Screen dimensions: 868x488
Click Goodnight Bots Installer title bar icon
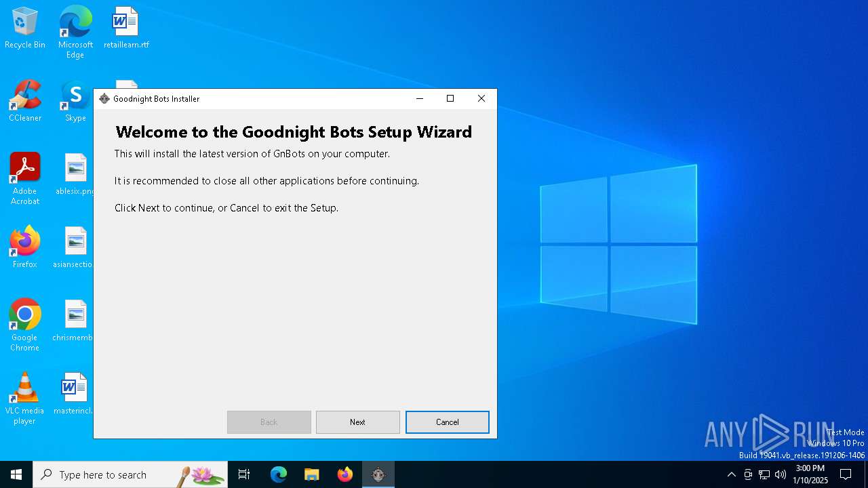(x=104, y=99)
